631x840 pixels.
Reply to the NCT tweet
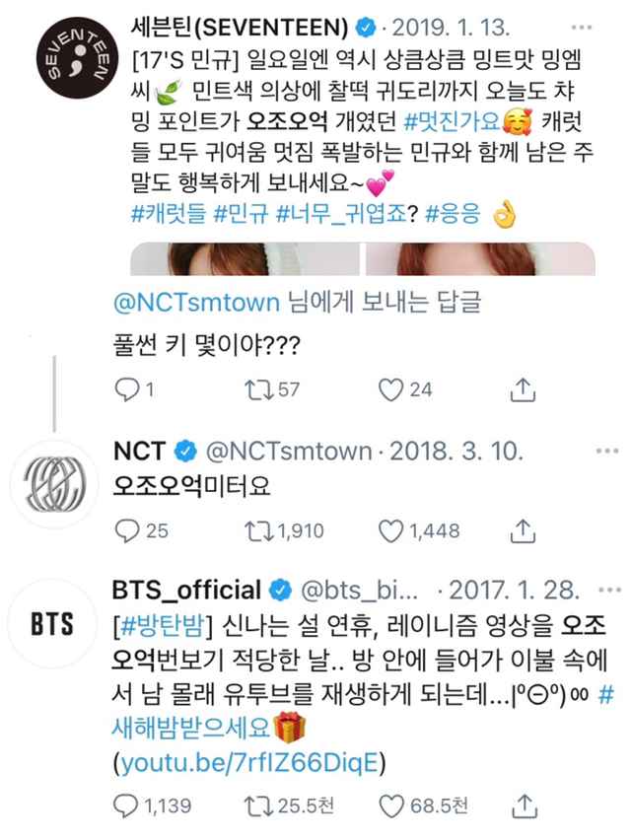[129, 530]
